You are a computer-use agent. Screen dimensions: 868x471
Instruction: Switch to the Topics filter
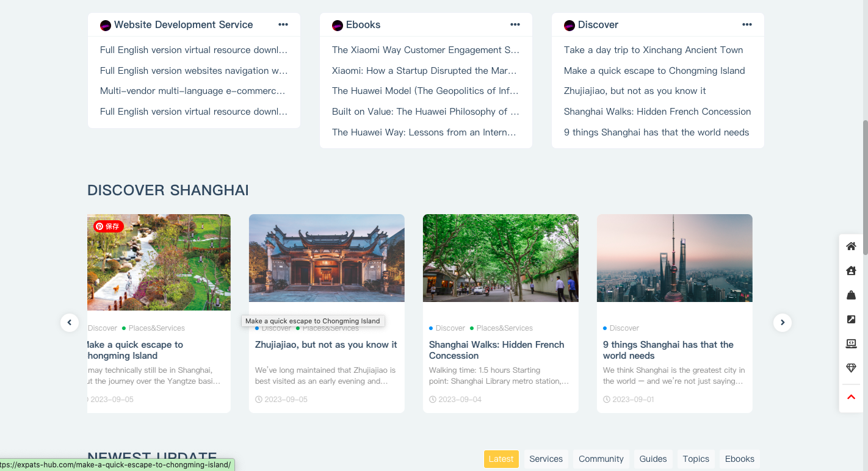pos(696,459)
